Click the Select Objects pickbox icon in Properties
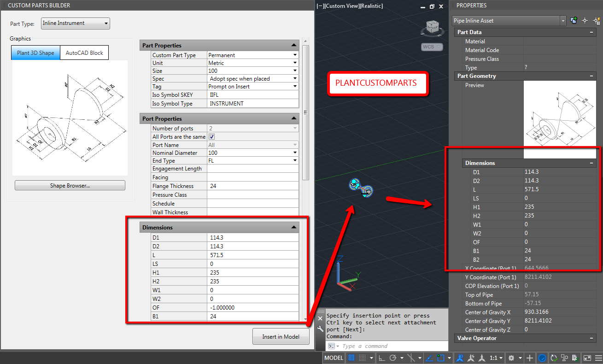The image size is (603, 364). [585, 20]
